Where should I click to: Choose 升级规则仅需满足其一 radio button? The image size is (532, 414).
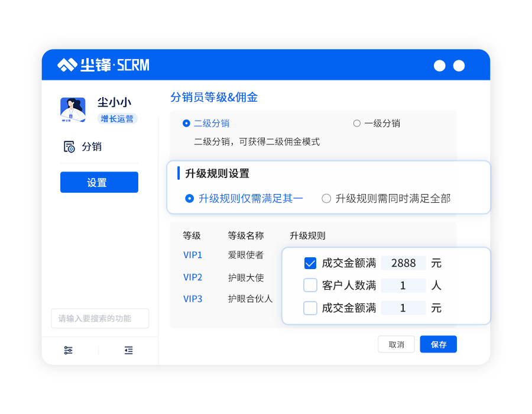189,199
